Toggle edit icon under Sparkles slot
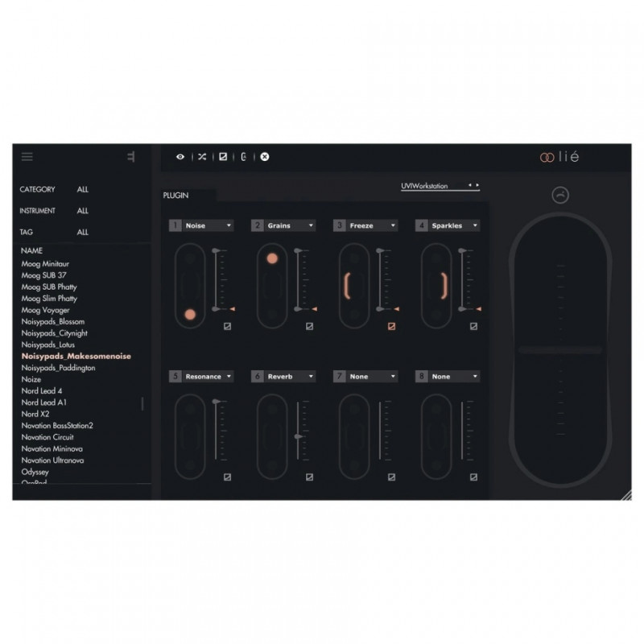The width and height of the screenshot is (644, 644). point(473,326)
